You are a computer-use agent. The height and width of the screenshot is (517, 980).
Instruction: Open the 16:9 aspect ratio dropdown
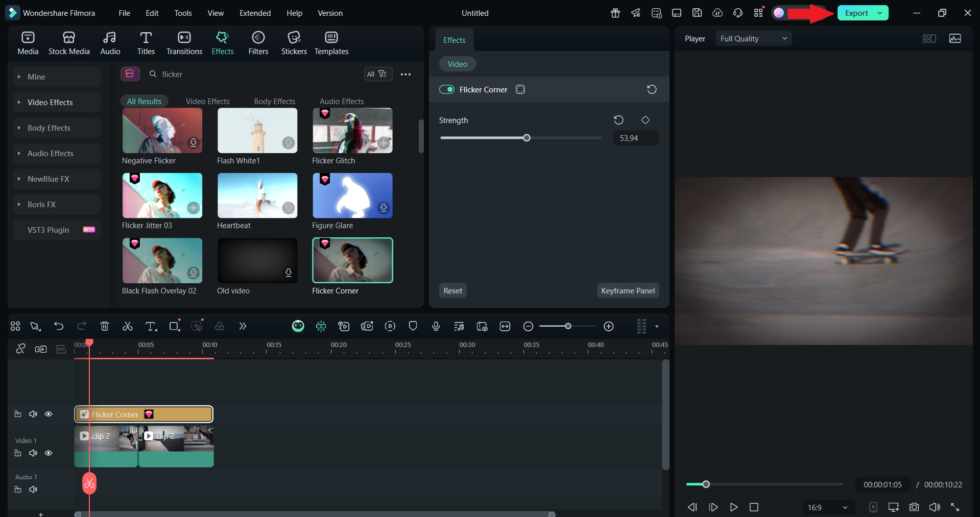tap(827, 507)
